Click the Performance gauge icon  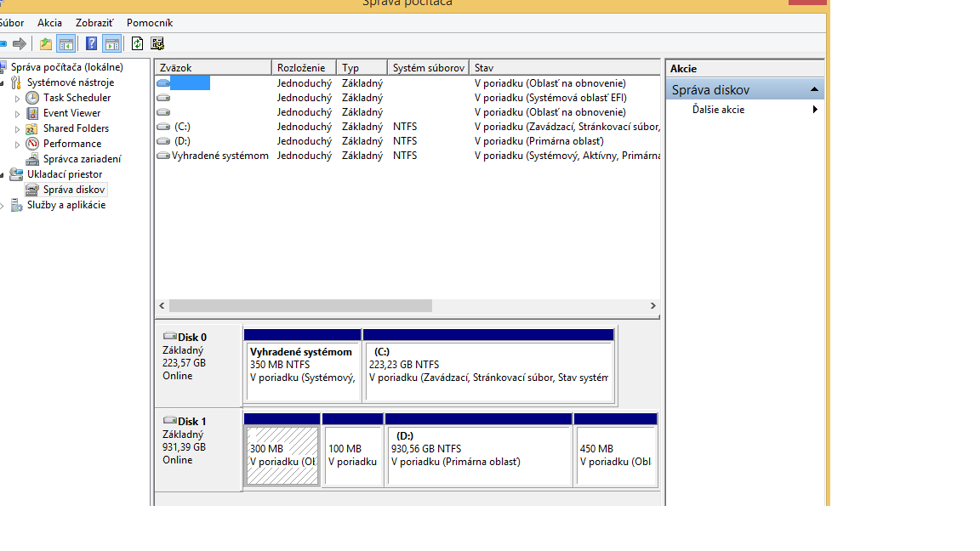(x=32, y=144)
